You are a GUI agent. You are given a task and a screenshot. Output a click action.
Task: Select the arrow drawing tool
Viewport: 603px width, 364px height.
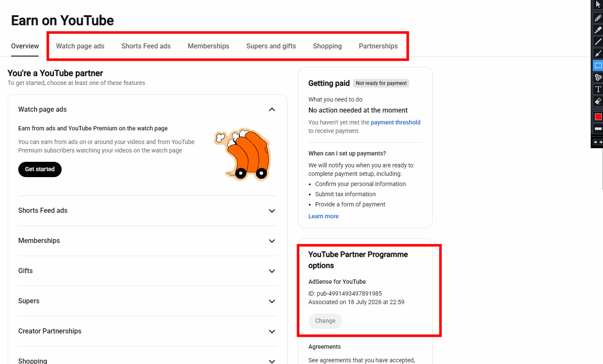[598, 54]
